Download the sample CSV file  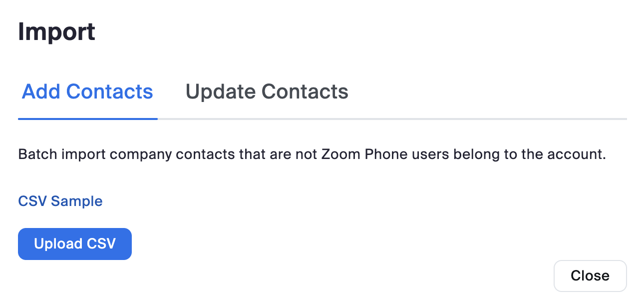click(60, 201)
